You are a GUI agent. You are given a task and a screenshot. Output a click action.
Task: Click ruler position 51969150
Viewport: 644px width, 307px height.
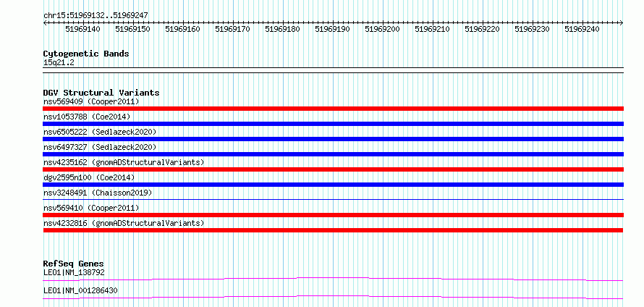[132, 29]
